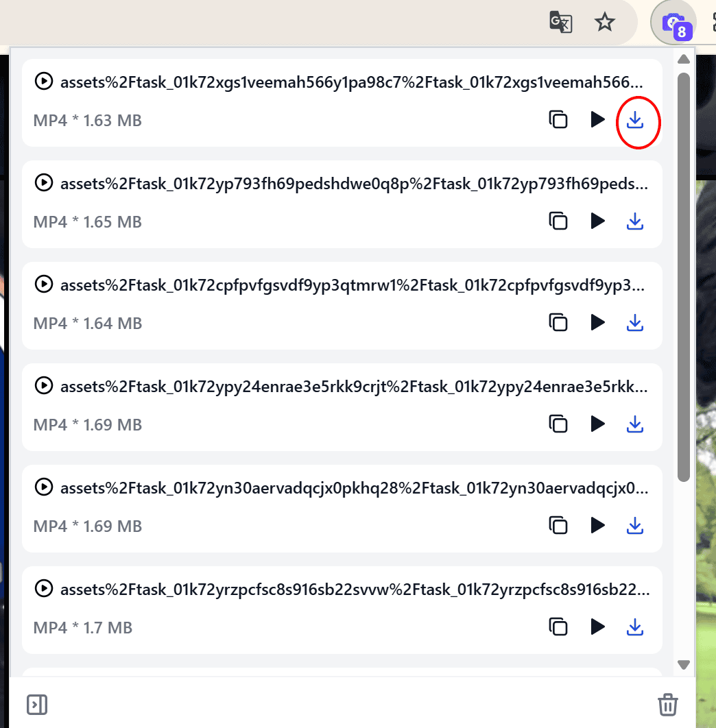Play the 1.7 MB MP4 preview
Screen dimensions: 716x728
(x=597, y=627)
